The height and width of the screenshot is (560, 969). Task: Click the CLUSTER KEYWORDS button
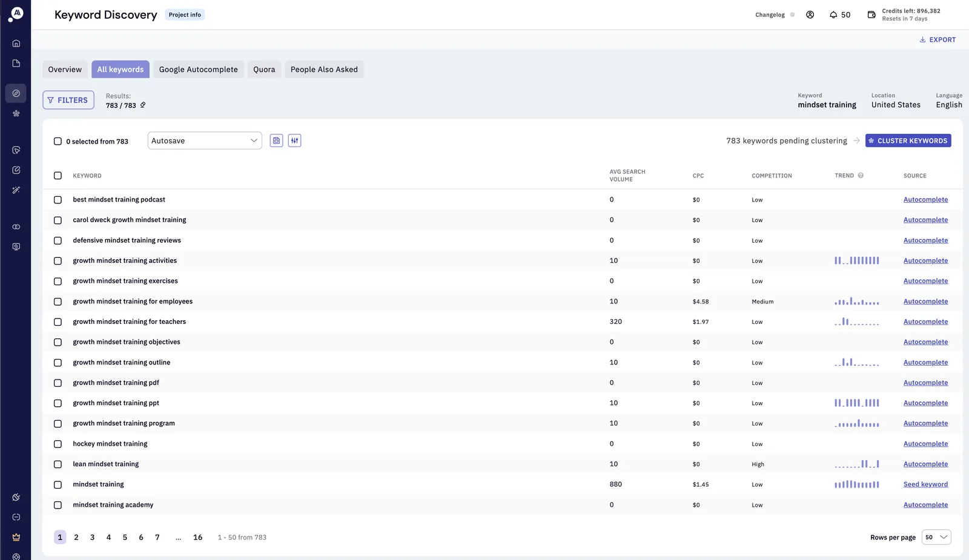(908, 140)
